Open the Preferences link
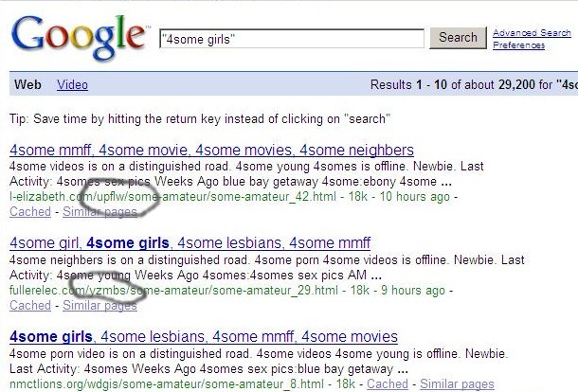Screen dimensions: 578x392 tap(518, 45)
